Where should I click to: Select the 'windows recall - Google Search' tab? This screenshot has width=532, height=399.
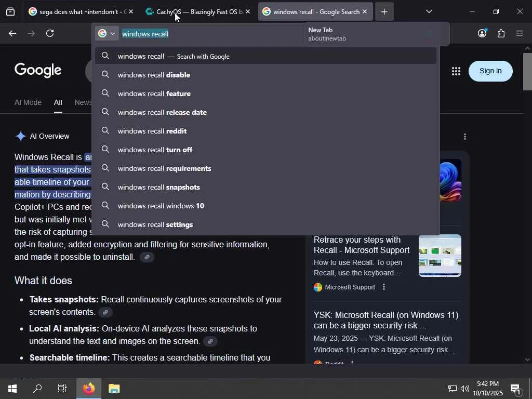[x=315, y=12]
